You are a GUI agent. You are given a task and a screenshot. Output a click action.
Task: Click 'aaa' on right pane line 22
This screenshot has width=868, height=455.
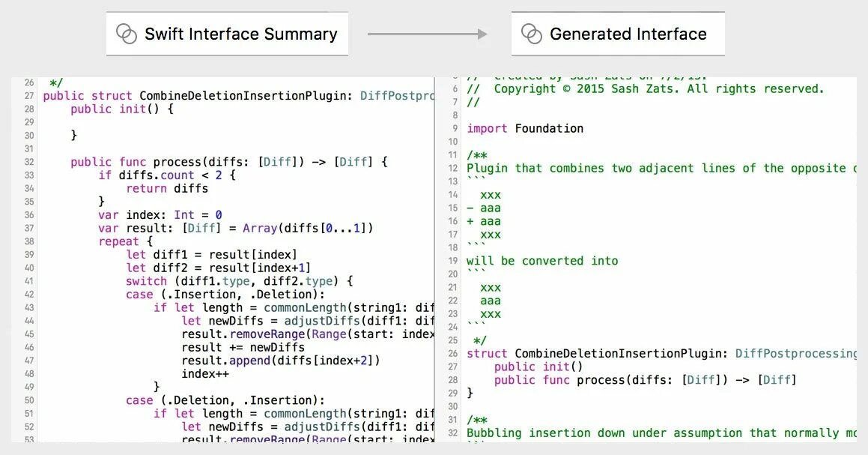pyautogui.click(x=491, y=301)
